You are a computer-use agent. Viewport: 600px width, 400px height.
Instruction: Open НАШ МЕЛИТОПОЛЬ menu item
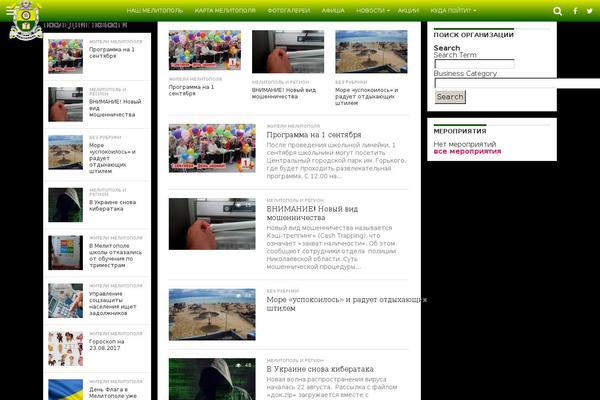tap(155, 11)
